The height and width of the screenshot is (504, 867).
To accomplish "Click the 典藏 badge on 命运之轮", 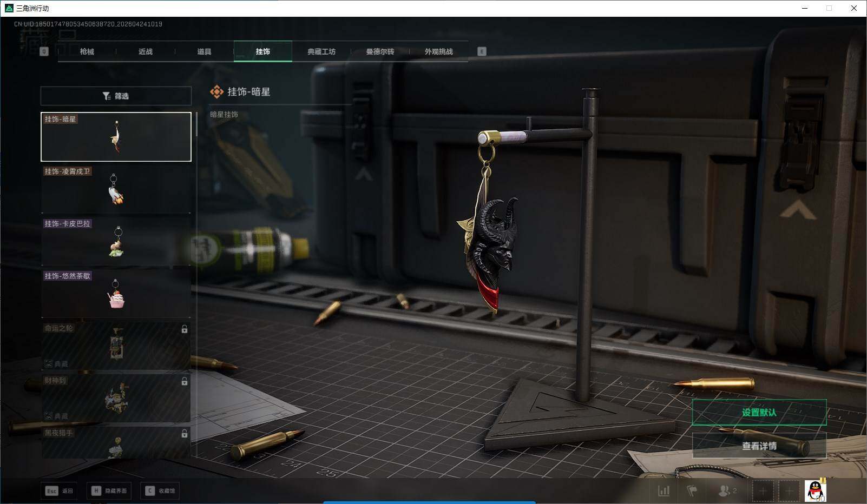I will coord(56,364).
